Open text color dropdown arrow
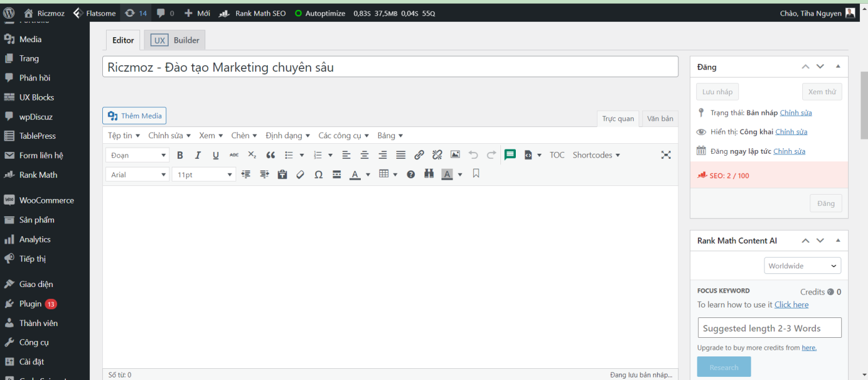Screen dimensions: 868x380 (368, 175)
